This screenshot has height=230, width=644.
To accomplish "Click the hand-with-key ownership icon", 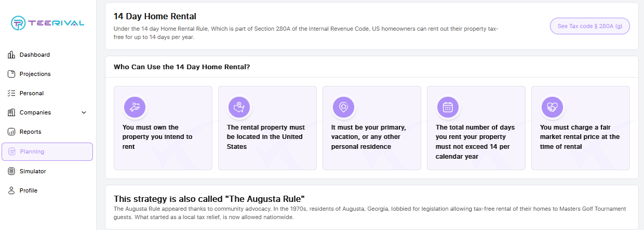I will click(x=135, y=107).
